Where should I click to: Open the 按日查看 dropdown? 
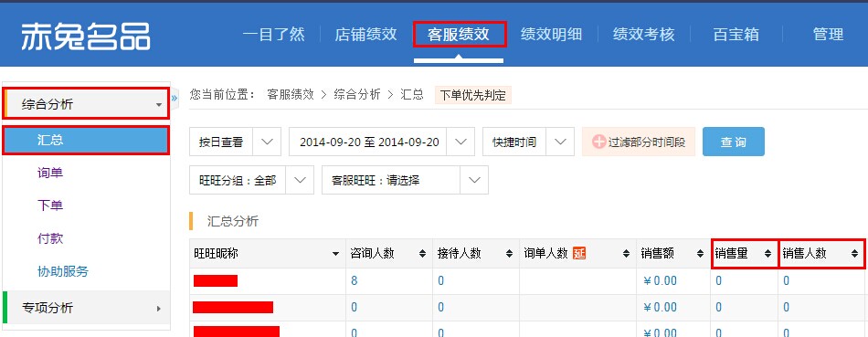[235, 142]
